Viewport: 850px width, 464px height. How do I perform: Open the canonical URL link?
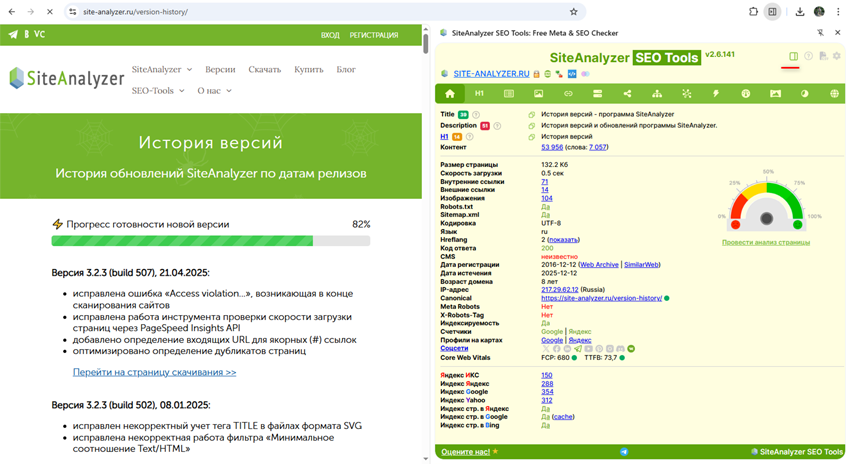[601, 298]
